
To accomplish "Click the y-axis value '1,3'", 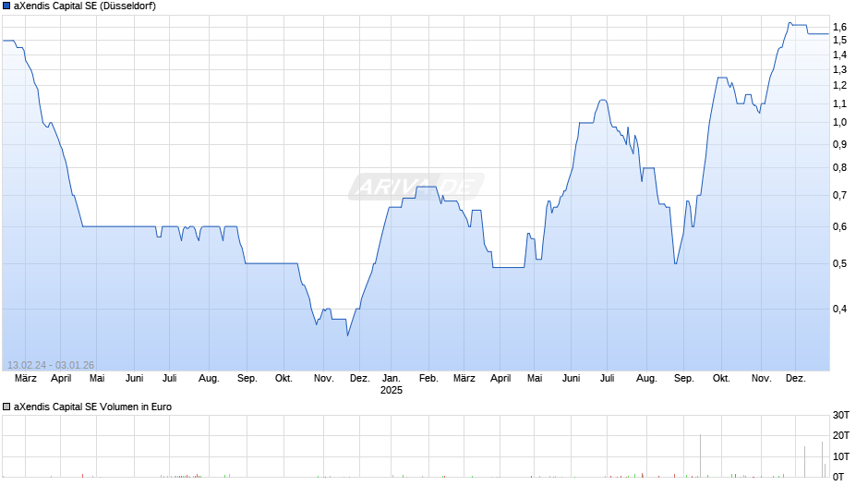I will point(839,69).
